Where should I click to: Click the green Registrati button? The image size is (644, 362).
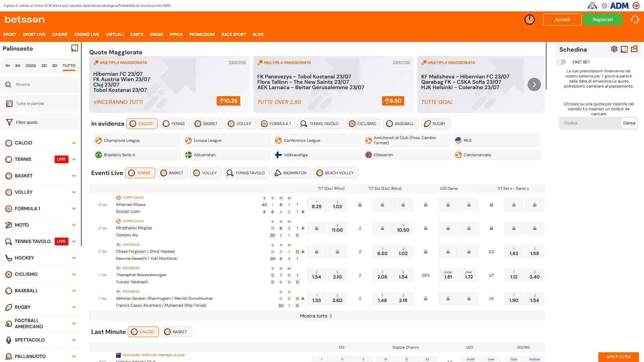tap(603, 20)
